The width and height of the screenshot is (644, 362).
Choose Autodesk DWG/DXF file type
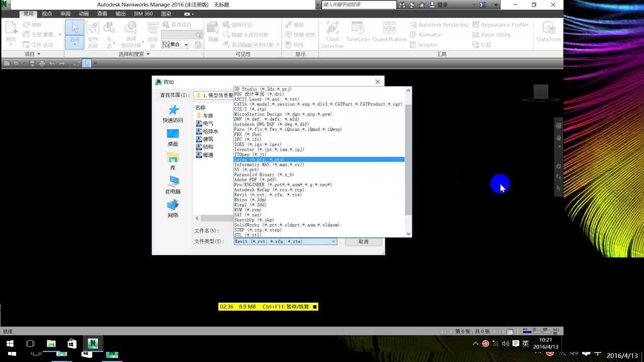(319, 125)
